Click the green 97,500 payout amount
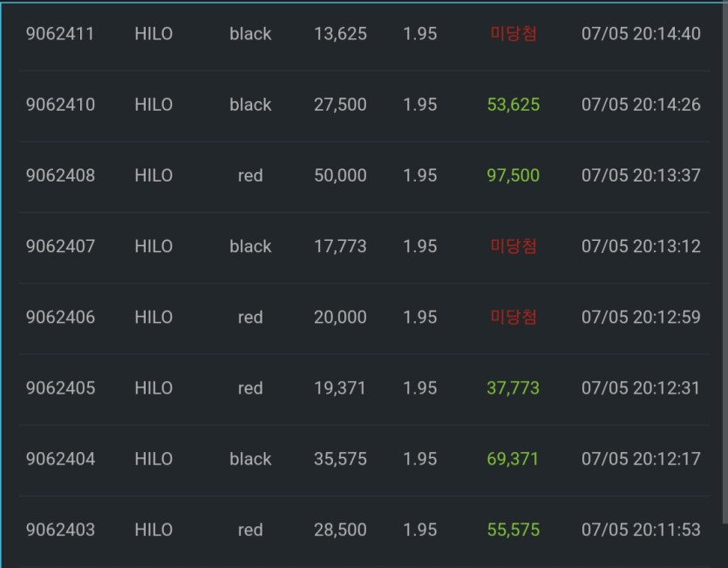This screenshot has width=728, height=568. pyautogui.click(x=513, y=175)
